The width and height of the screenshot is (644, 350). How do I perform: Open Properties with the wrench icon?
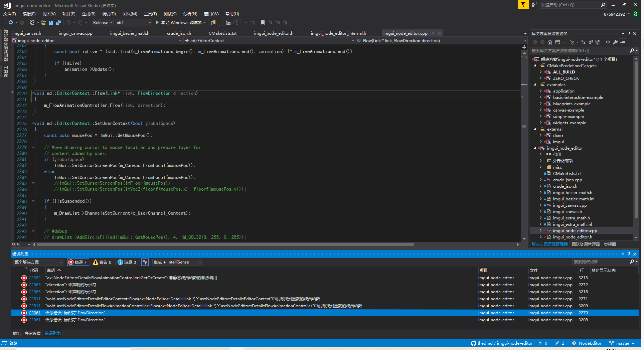[x=615, y=42]
